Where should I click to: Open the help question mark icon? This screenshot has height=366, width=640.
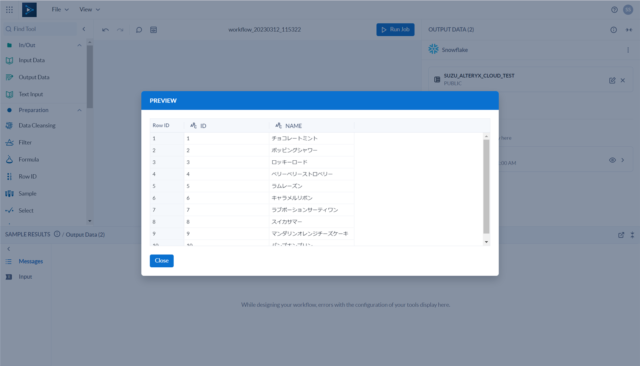click(614, 10)
